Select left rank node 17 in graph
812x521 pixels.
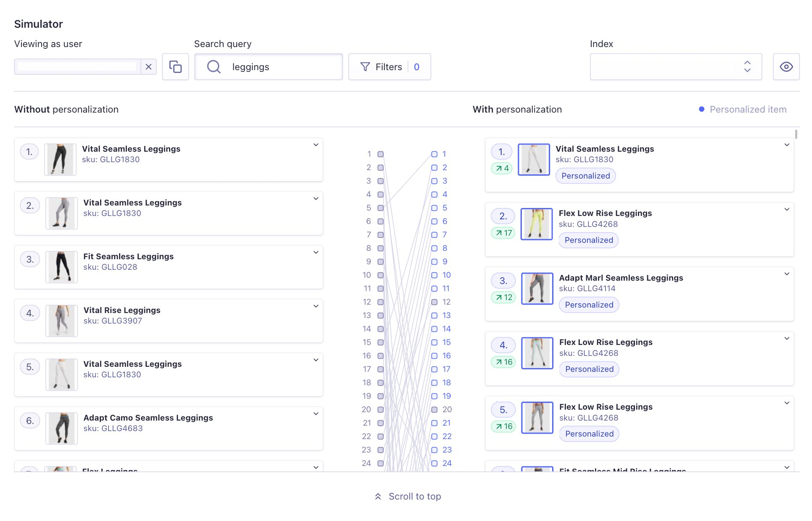(381, 369)
